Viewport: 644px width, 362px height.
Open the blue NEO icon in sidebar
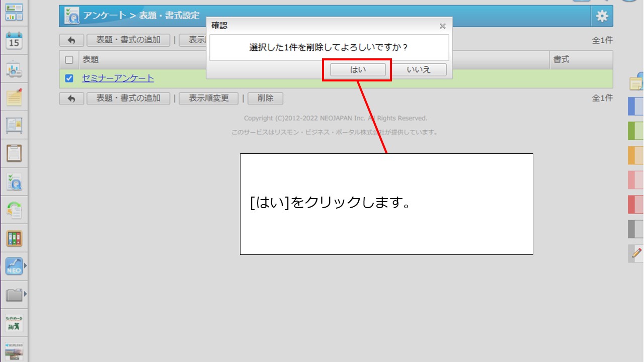[14, 266]
